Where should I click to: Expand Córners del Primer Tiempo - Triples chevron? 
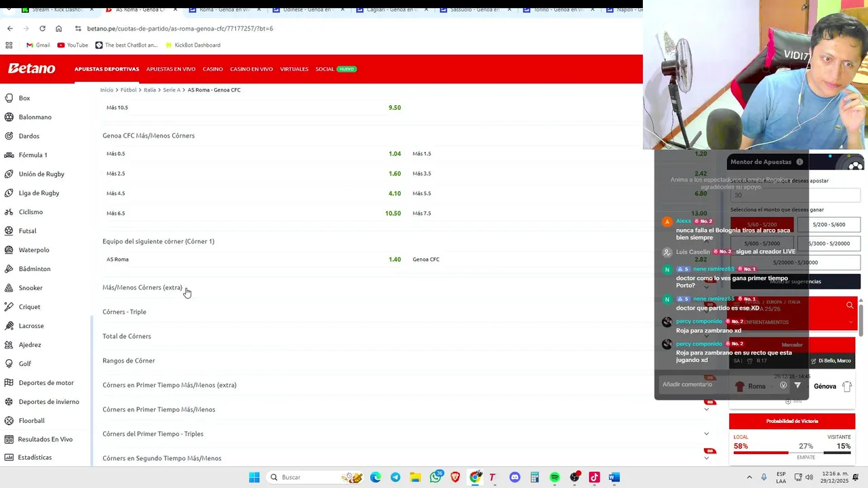pos(707,434)
